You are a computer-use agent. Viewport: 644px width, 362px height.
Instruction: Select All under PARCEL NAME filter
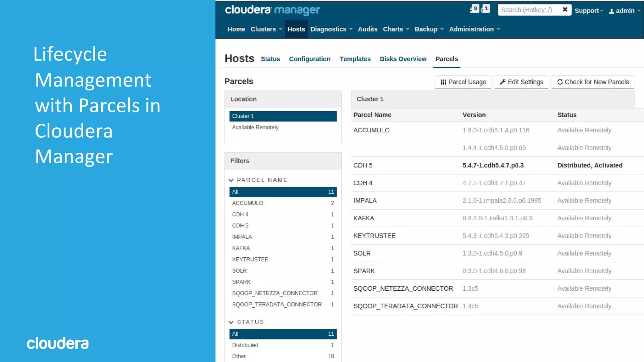tap(283, 192)
